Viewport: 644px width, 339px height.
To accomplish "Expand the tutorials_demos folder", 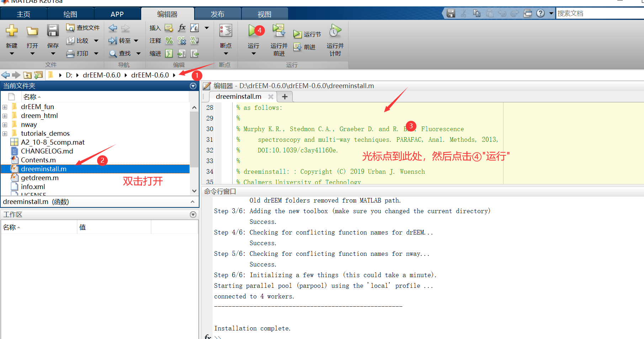I will [x=5, y=134].
